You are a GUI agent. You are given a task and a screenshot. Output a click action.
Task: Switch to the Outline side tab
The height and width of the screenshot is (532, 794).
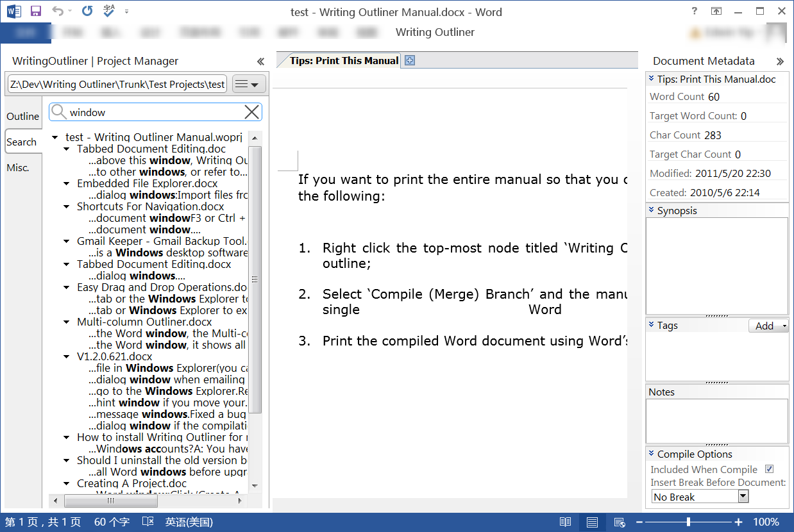(x=23, y=116)
